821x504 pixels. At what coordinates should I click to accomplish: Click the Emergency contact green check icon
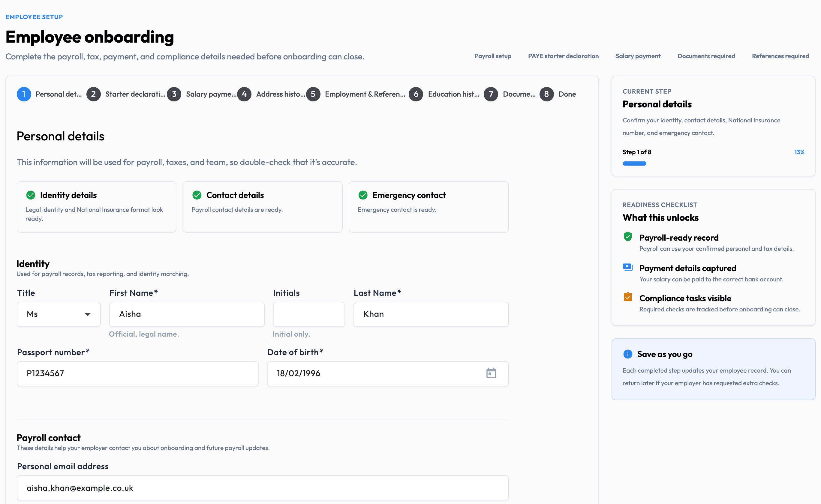(363, 195)
